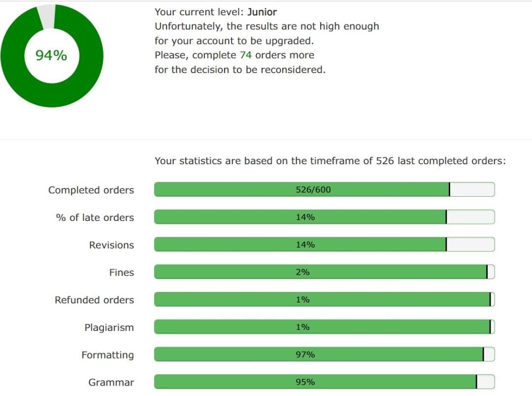
Task: Click the Fines label
Action: click(x=122, y=272)
